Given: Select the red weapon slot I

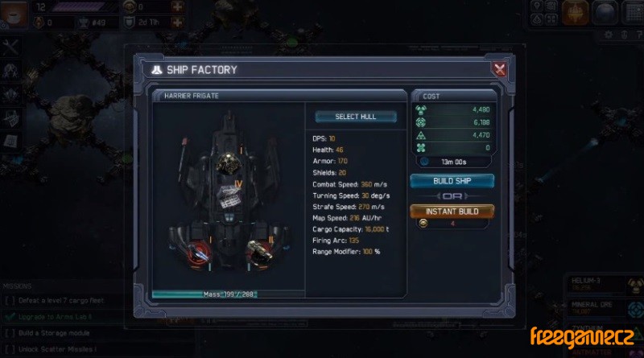Looking at the screenshot, I should 200,253.
